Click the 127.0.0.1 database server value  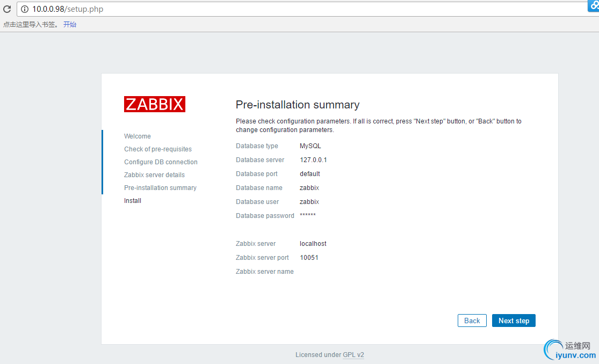[x=313, y=160]
